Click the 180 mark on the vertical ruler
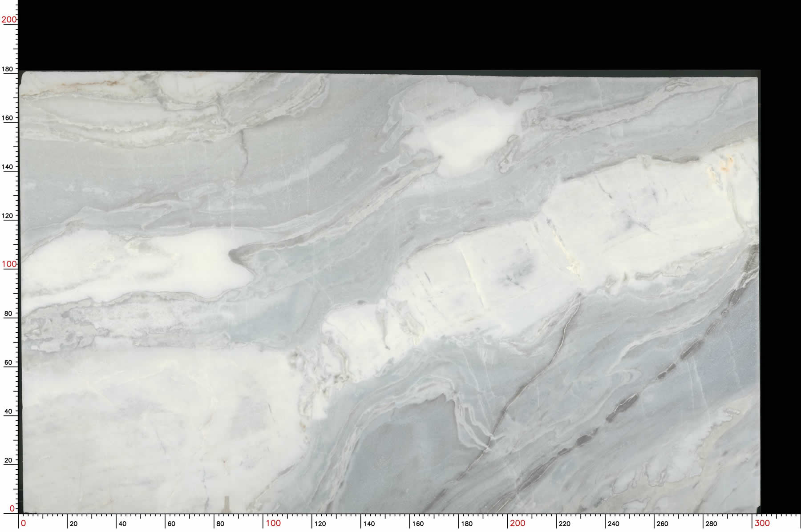801x532 pixels. coord(8,69)
